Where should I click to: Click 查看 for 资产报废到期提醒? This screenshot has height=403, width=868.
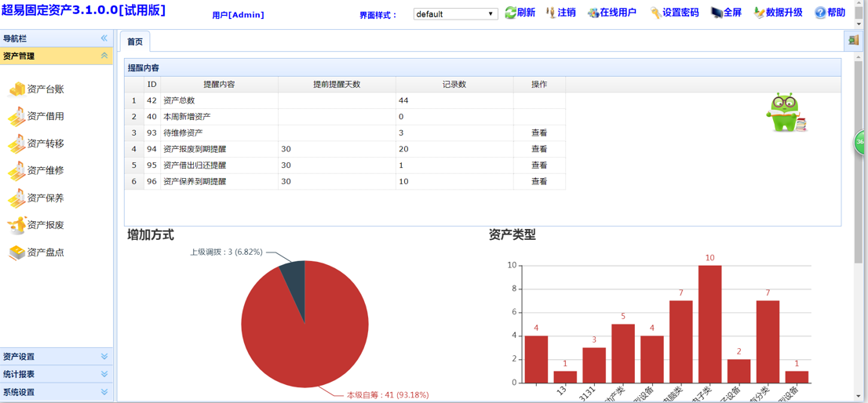pyautogui.click(x=539, y=149)
